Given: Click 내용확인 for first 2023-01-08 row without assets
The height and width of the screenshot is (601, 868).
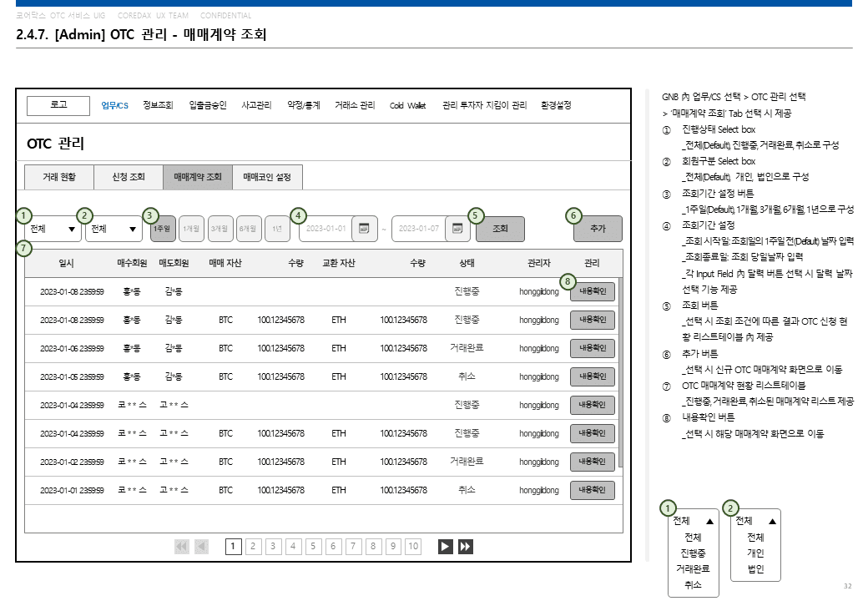Looking at the screenshot, I should pyautogui.click(x=593, y=291).
